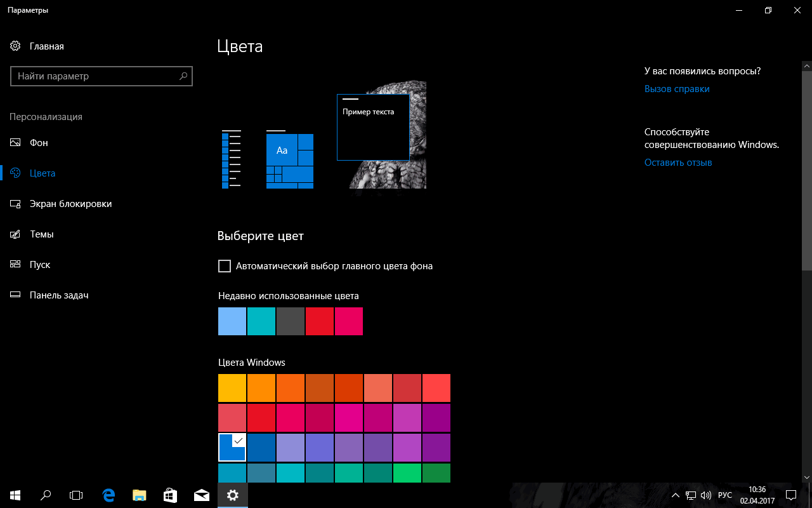Select the yellow swatch in Цвета Windows

coord(232,388)
